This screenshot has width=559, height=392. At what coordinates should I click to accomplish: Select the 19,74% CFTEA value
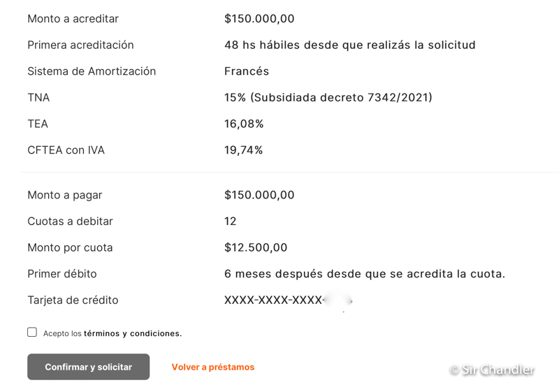coord(244,150)
